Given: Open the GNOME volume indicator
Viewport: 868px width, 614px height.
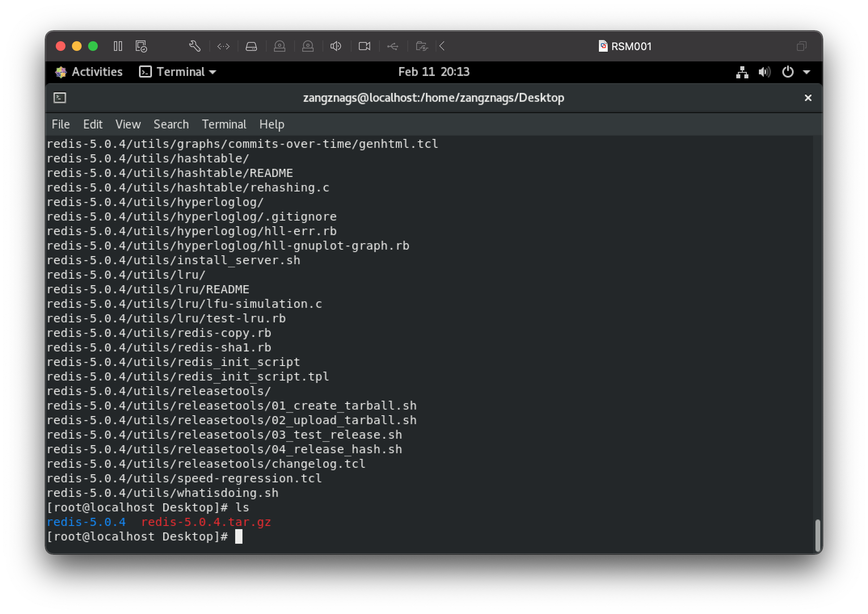Looking at the screenshot, I should pyautogui.click(x=764, y=72).
